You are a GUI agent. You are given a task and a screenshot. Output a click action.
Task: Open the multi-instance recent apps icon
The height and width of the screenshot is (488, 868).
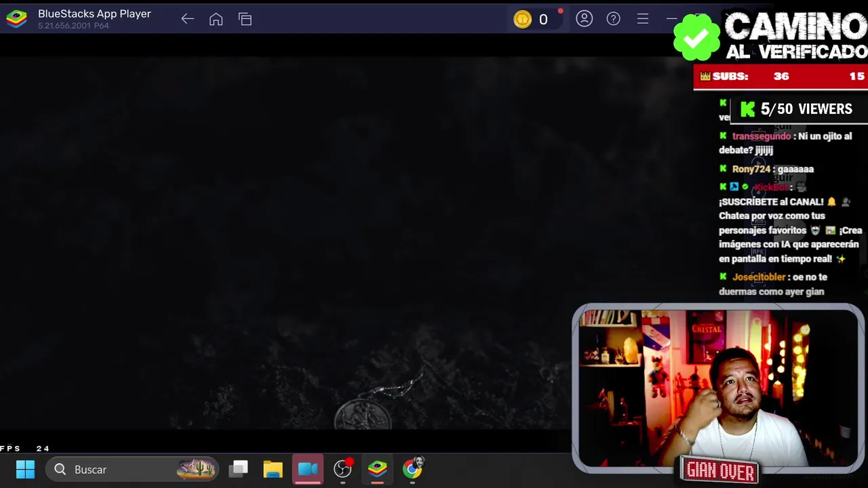click(245, 20)
